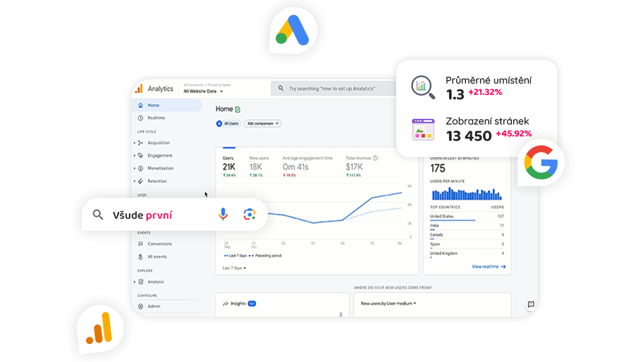Image resolution: width=644 pixels, height=362 pixels.
Task: Click the Preceding period legend entry
Action: [265, 256]
